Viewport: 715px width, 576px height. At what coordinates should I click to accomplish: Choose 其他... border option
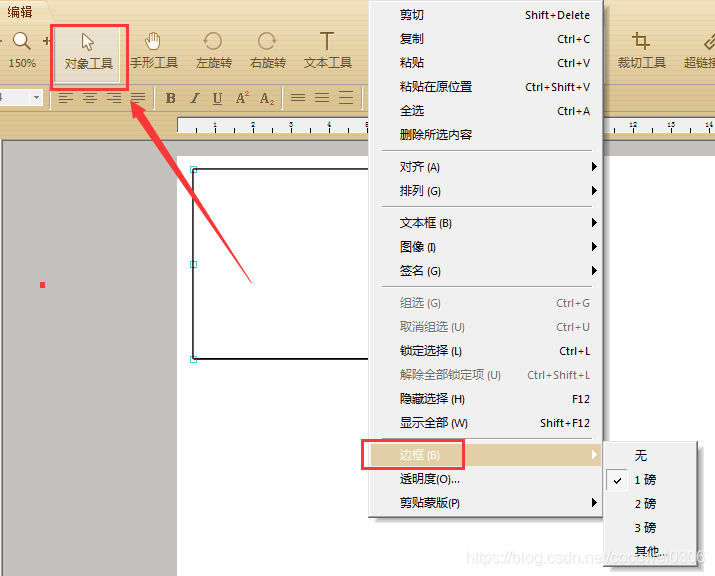651,551
